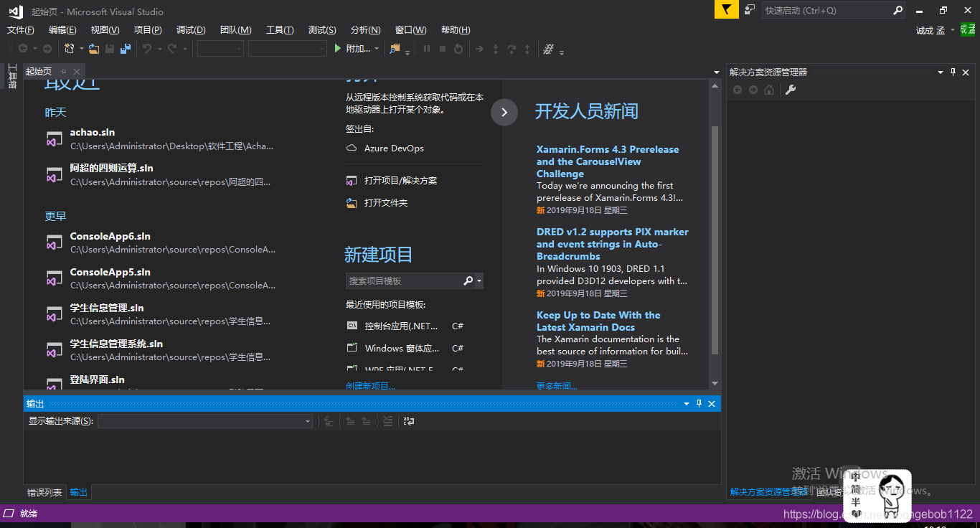980x528 pixels.
Task: Toggle auto-hide pin on Solution Explorer panel
Action: (953, 72)
